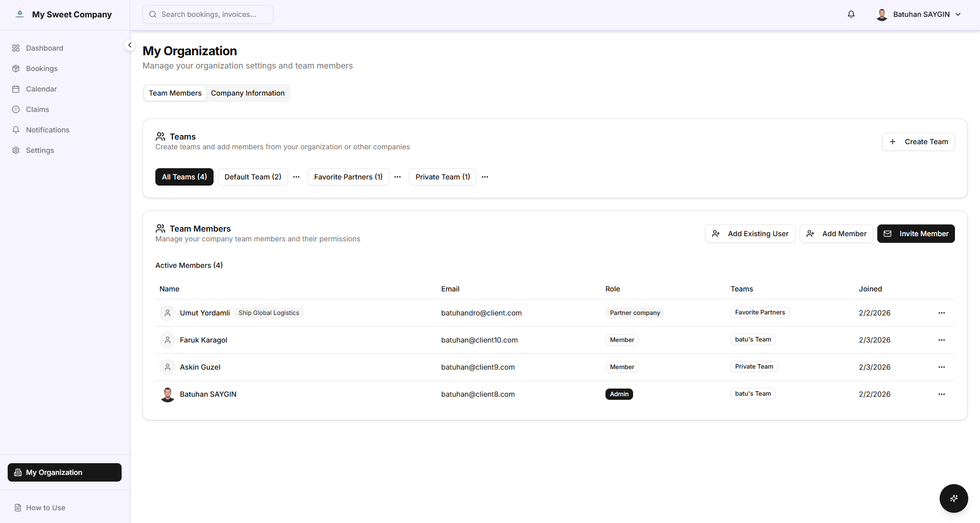Open Private Team options ellipsis menu
Viewport: 980px width, 523px height.
click(x=485, y=177)
